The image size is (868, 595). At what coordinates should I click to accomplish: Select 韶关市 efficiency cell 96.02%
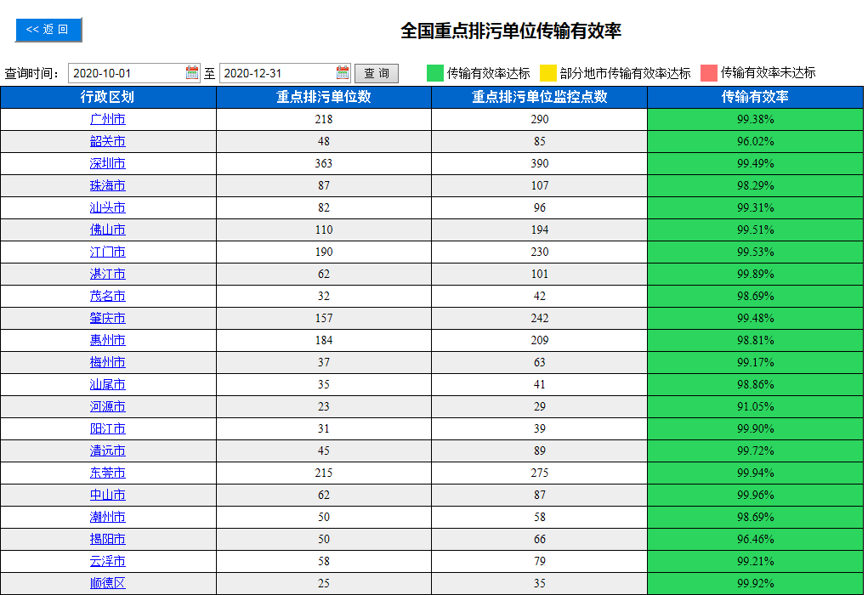[x=755, y=142]
